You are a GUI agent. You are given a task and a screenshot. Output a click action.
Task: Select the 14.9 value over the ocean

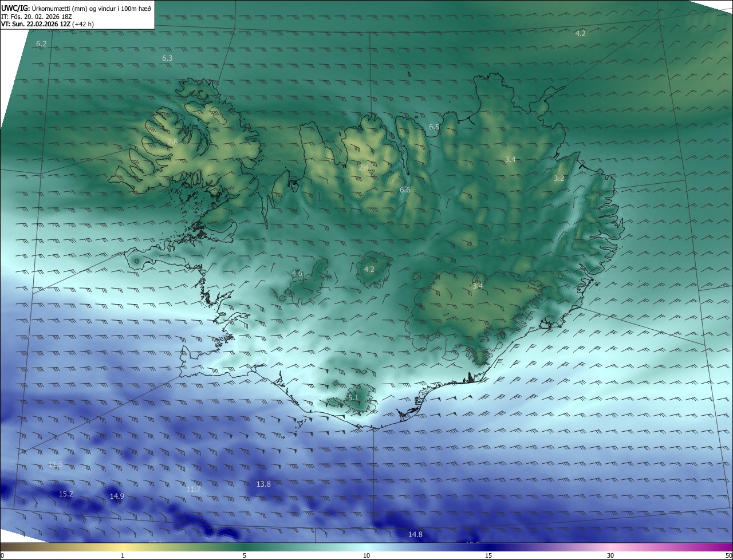pyautogui.click(x=117, y=496)
